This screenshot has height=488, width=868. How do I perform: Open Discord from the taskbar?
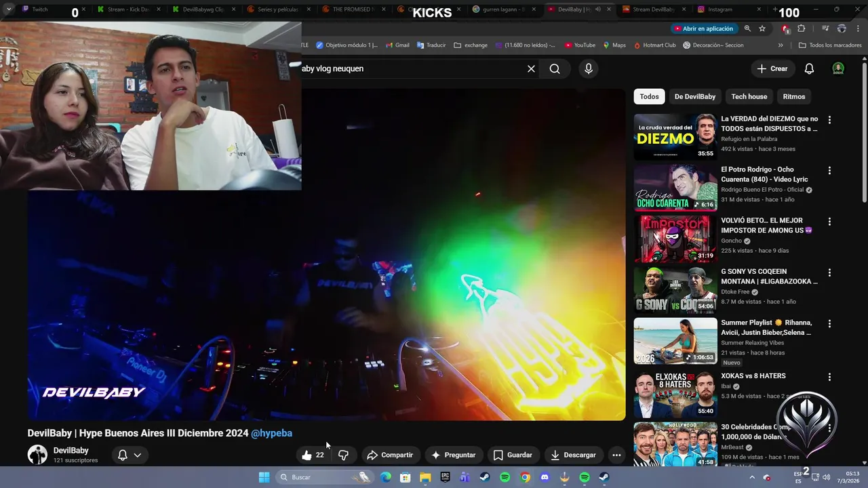pyautogui.click(x=545, y=477)
